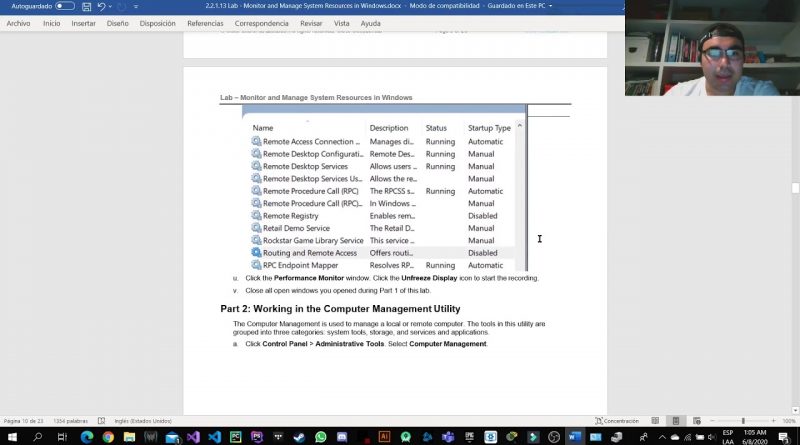
Task: Open Windows search from taskbar
Action: (37, 437)
